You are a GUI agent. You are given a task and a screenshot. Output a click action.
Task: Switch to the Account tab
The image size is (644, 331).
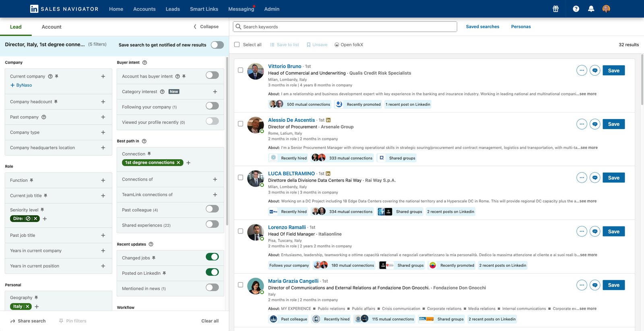(52, 27)
